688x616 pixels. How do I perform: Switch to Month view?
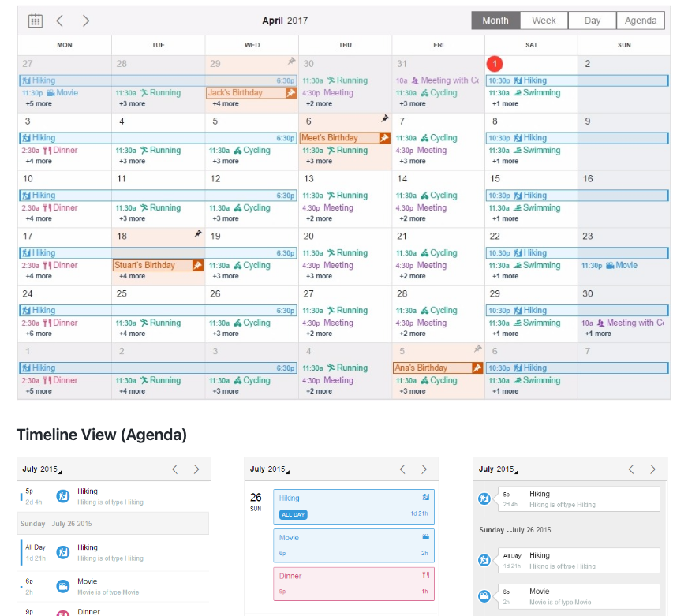(x=495, y=21)
